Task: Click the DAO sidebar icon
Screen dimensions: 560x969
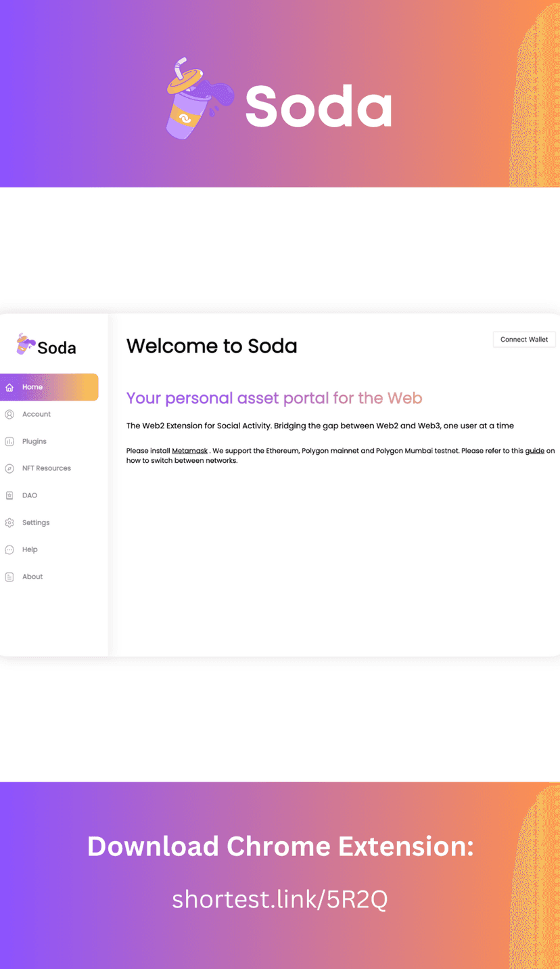Action: pos(9,495)
